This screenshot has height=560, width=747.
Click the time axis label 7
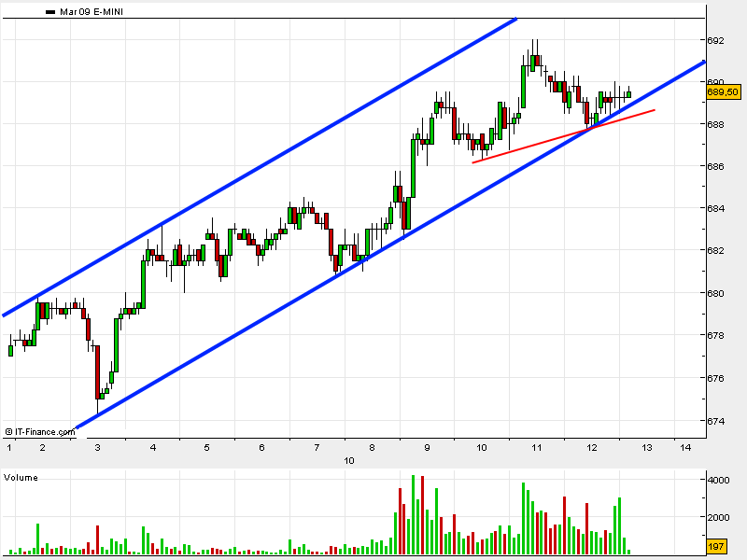(317, 448)
